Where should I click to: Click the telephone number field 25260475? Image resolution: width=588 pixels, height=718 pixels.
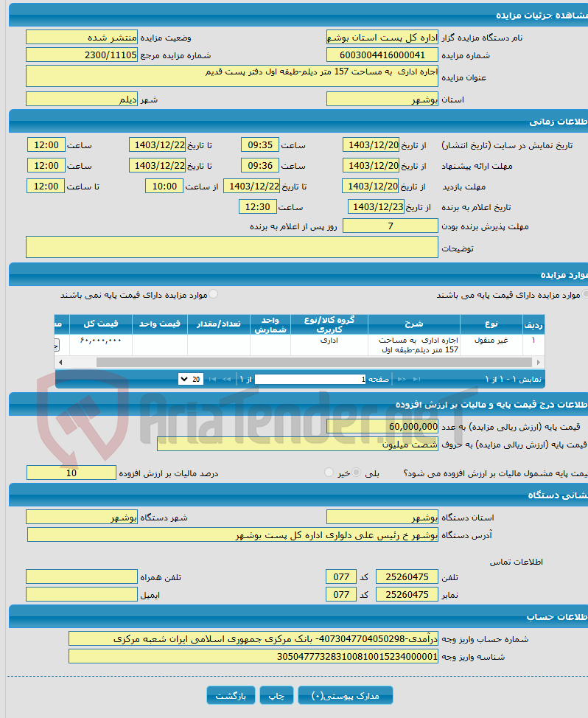tap(407, 576)
